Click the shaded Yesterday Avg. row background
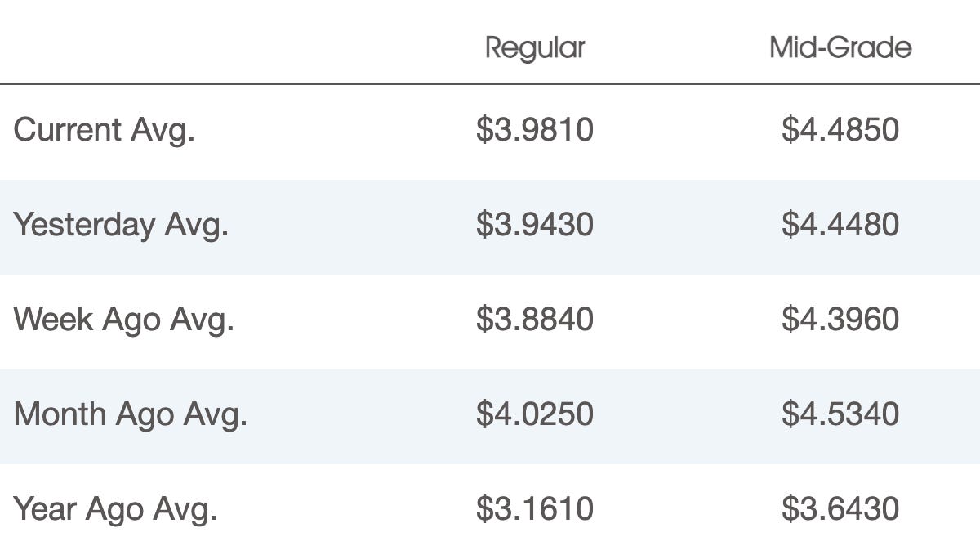The height and width of the screenshot is (546, 980). (490, 227)
